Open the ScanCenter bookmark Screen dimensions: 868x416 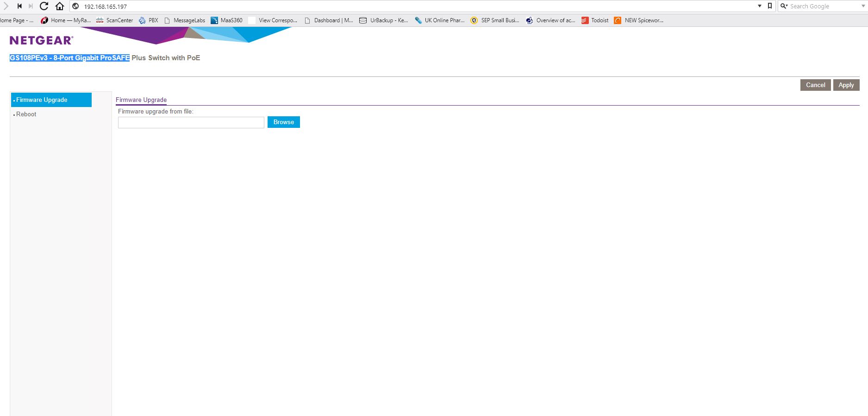[x=114, y=20]
